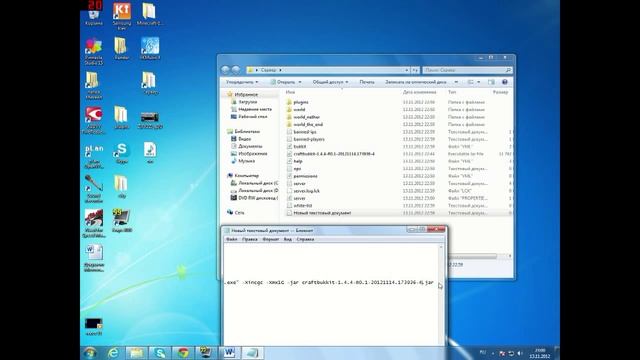640x360 pixels.
Task: Select the plugins folder in file list
Action: (301, 102)
